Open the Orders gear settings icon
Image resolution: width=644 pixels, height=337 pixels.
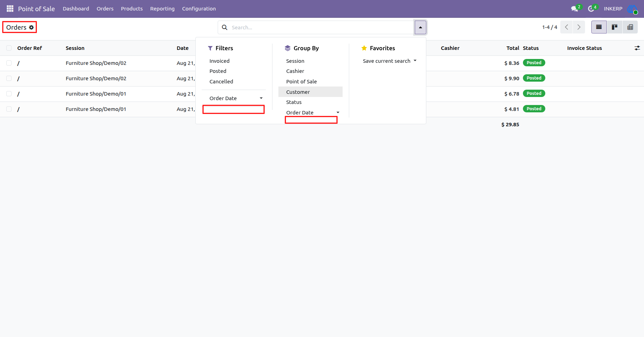31,27
